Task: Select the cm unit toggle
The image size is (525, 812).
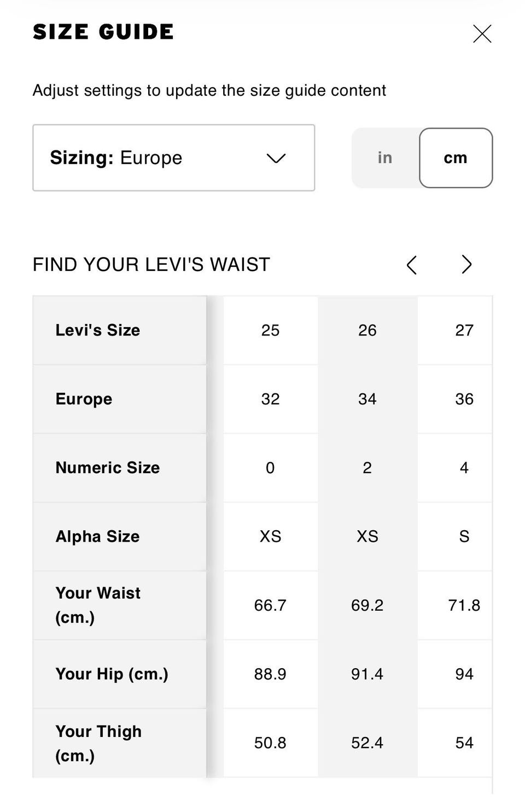Action: pos(456,158)
